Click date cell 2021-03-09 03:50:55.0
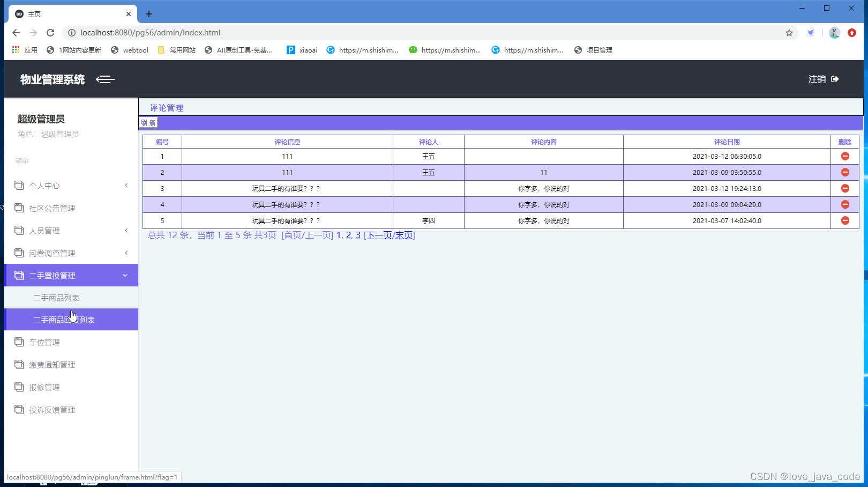The image size is (868, 487). (727, 172)
